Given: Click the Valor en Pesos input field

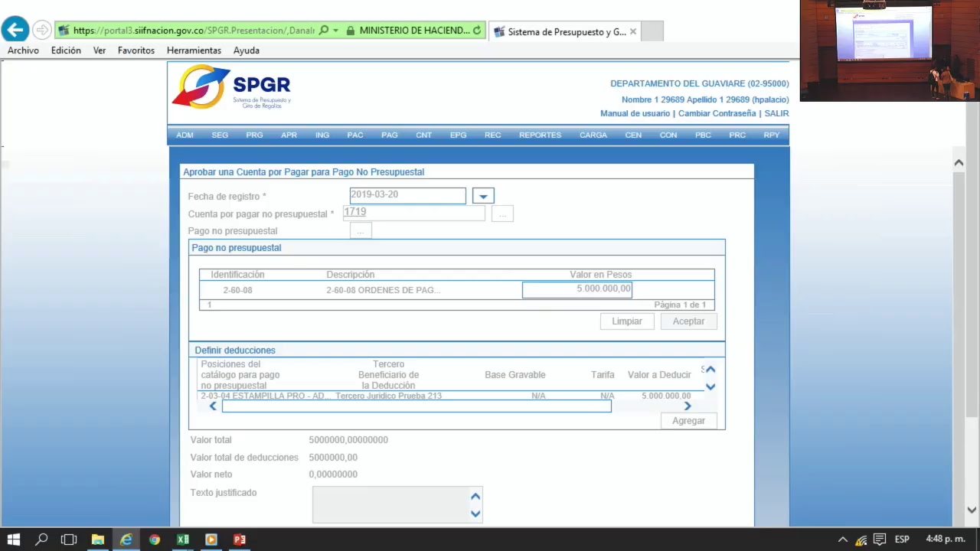Looking at the screenshot, I should 577,289.
